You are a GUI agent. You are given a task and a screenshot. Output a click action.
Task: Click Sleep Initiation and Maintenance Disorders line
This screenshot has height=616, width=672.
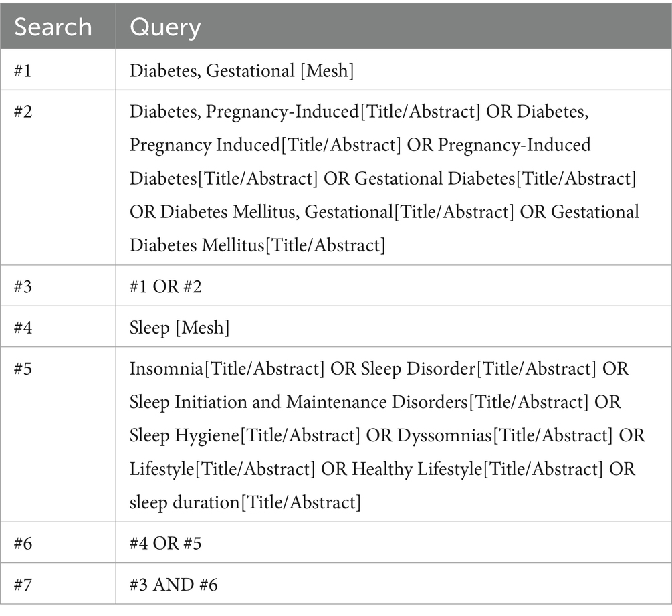pyautogui.click(x=375, y=403)
